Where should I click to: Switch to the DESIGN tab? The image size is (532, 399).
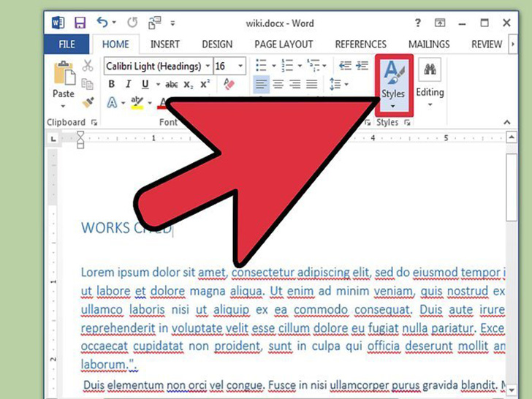point(217,44)
